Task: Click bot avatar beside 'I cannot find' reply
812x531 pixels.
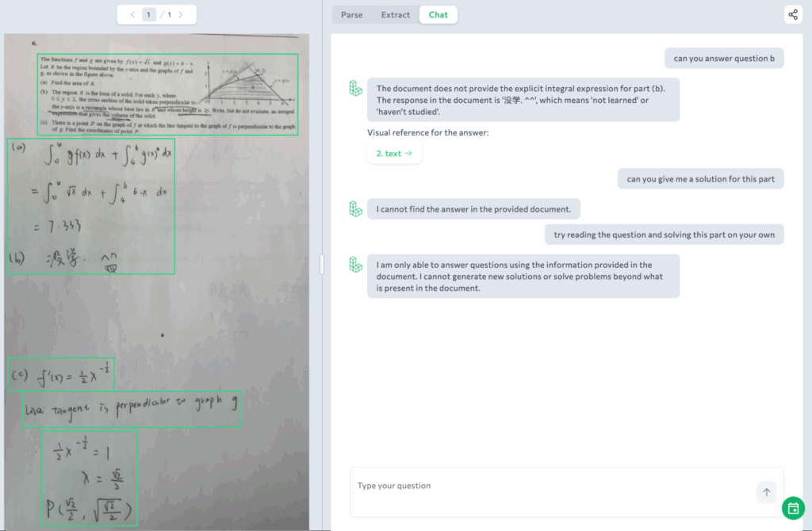Action: [x=356, y=208]
